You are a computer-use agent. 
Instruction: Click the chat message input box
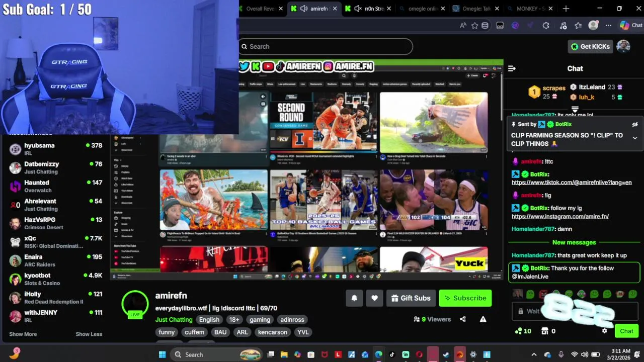pyautogui.click(x=574, y=311)
